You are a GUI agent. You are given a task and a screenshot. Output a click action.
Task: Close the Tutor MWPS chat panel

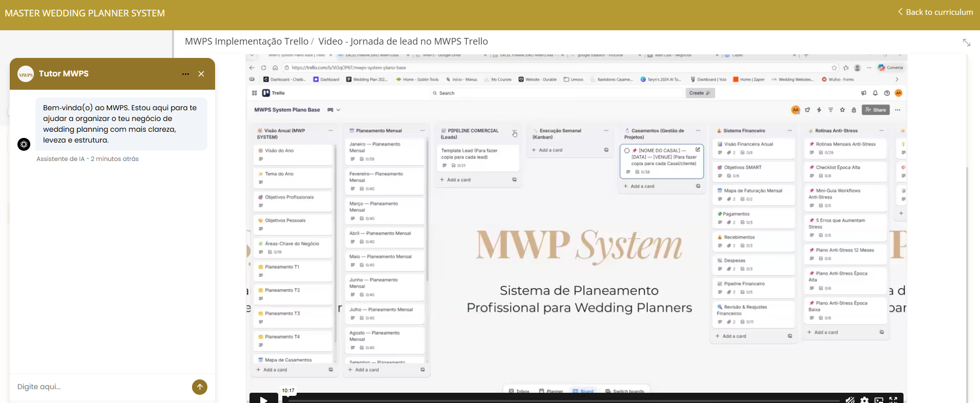[201, 74]
